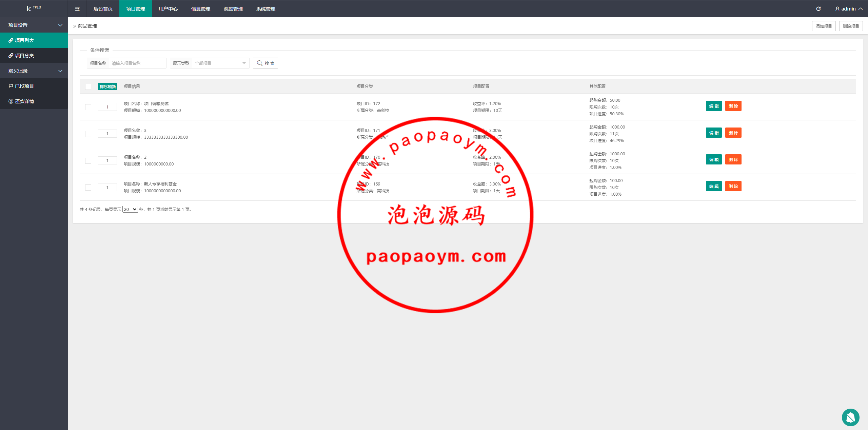Viewport: 868px width, 430px height.
Task: Click the sort order box for 新人专享福利基金
Action: tap(107, 188)
